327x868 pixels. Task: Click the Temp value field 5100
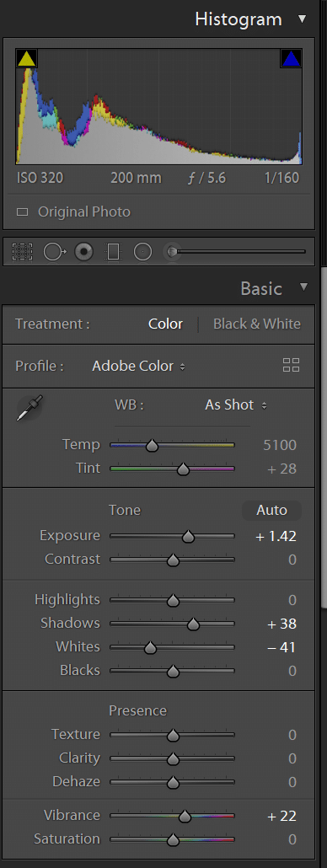(281, 445)
